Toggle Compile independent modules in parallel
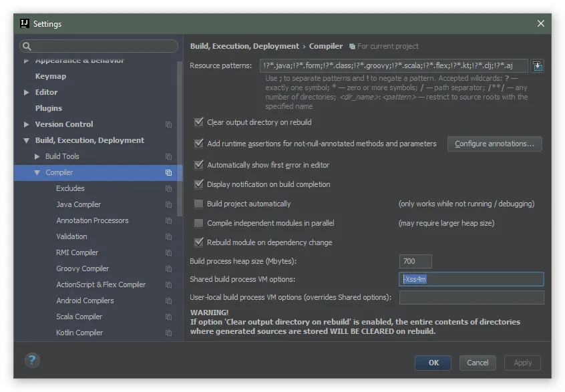Viewport: 565px width, 392px height. click(198, 223)
